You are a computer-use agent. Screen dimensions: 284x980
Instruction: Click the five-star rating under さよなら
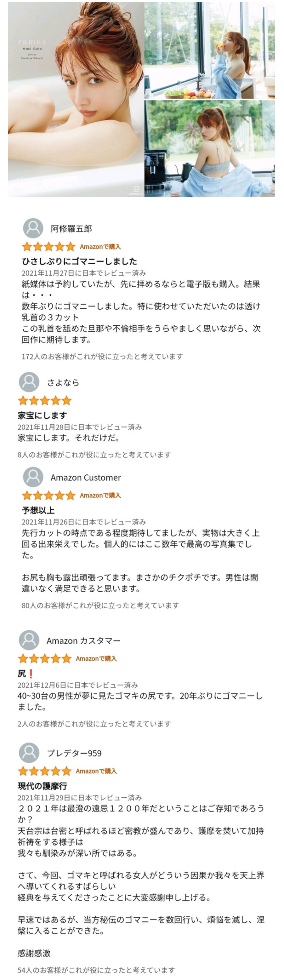[x=45, y=400]
